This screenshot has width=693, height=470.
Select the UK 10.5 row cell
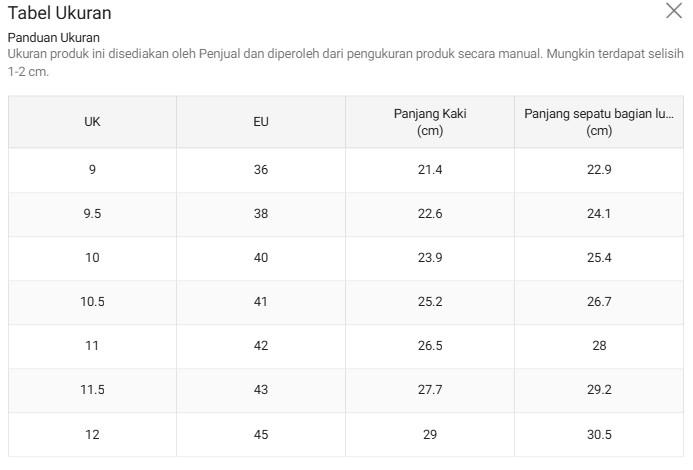[x=92, y=302]
